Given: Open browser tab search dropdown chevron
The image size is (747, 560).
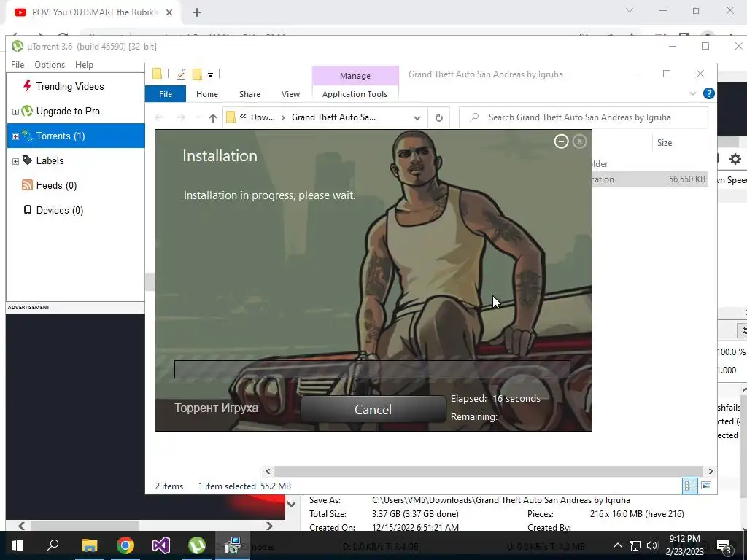Looking at the screenshot, I should click(630, 10).
